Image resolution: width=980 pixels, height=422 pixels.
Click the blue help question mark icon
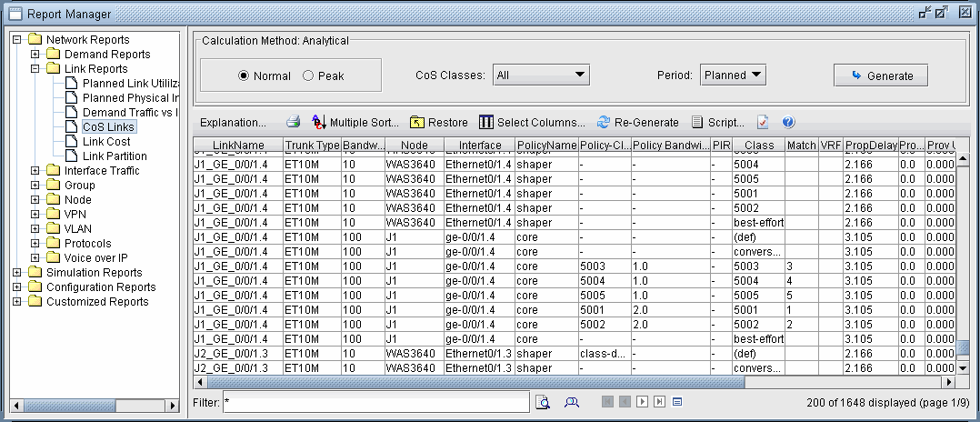(x=788, y=122)
